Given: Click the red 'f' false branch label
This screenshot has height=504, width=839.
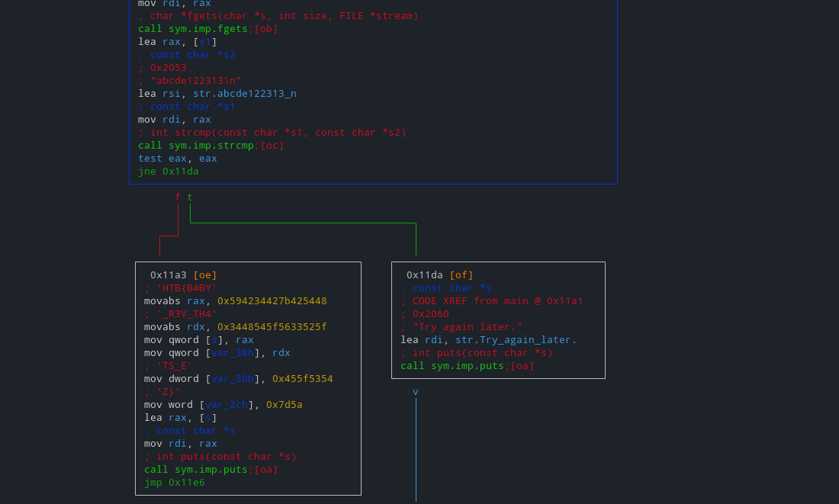Looking at the screenshot, I should point(178,197).
